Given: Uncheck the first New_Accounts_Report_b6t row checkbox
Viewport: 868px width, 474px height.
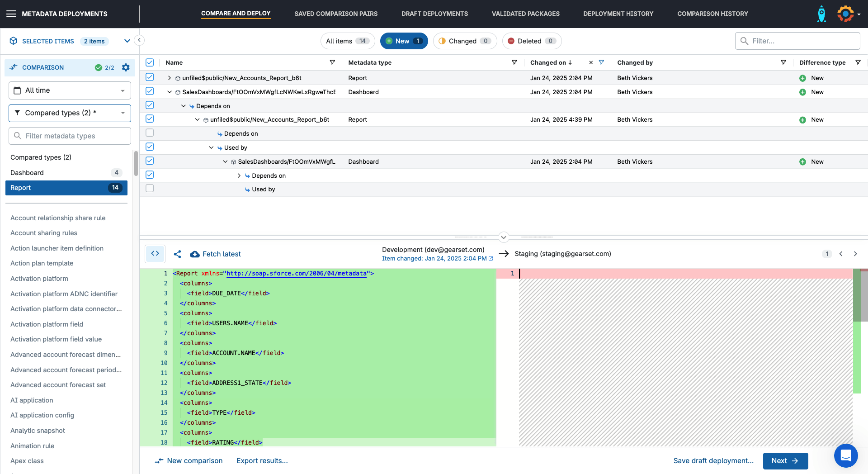Looking at the screenshot, I should coord(150,77).
